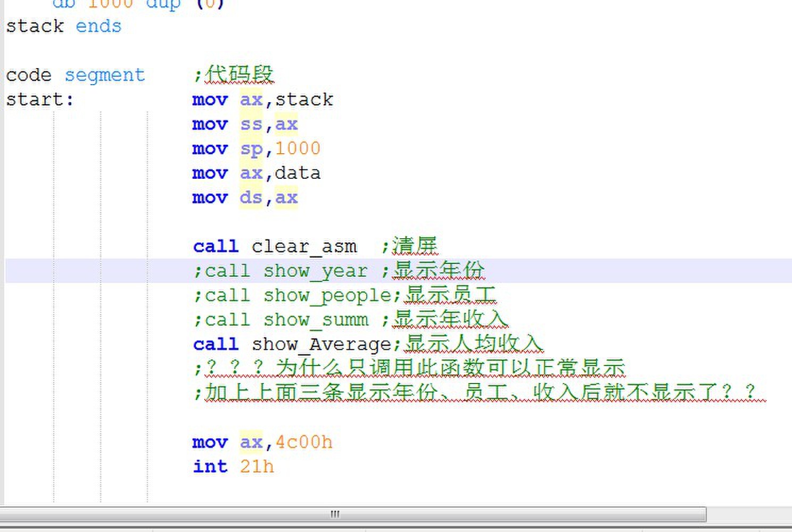Click the 'mov ax,4c00h' line
This screenshot has width=792, height=532.
262,442
